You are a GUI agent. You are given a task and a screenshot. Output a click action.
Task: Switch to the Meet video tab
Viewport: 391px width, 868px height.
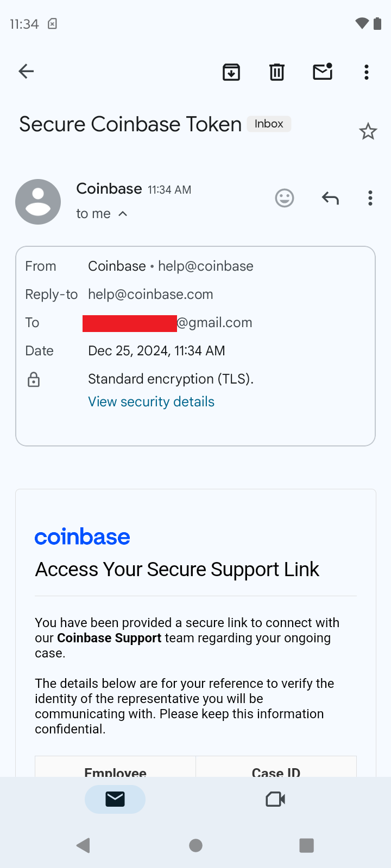(x=275, y=799)
